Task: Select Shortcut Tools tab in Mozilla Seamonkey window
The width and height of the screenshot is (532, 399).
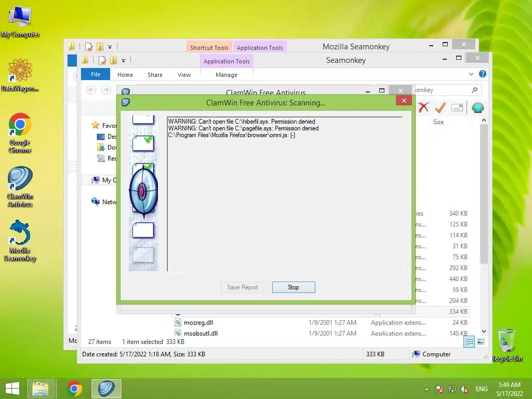Action: [x=209, y=47]
